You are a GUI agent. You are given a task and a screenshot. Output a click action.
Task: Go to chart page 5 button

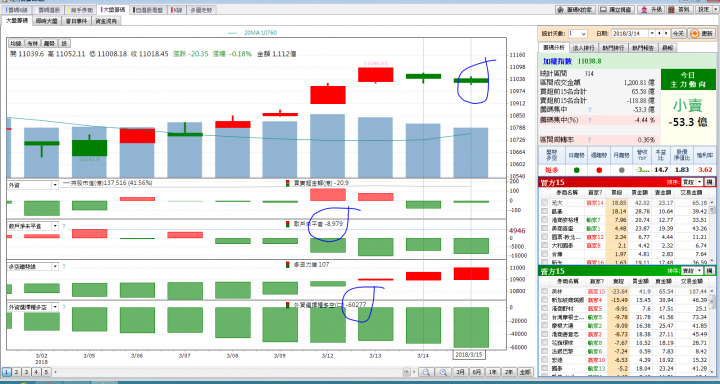tap(46, 372)
